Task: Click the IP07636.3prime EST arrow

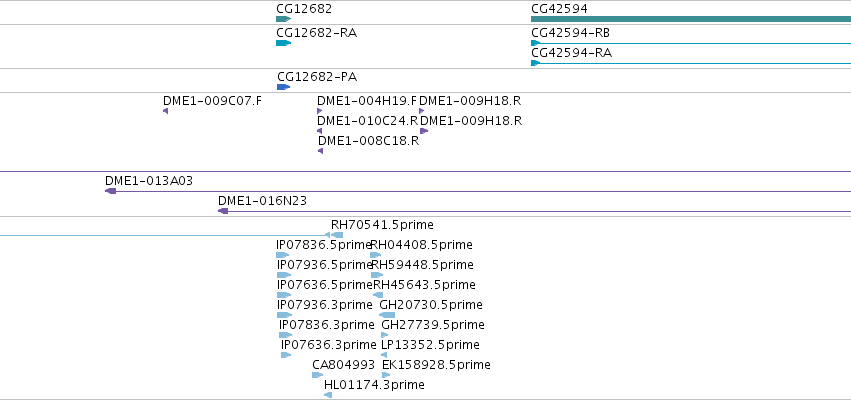Action: (286, 355)
